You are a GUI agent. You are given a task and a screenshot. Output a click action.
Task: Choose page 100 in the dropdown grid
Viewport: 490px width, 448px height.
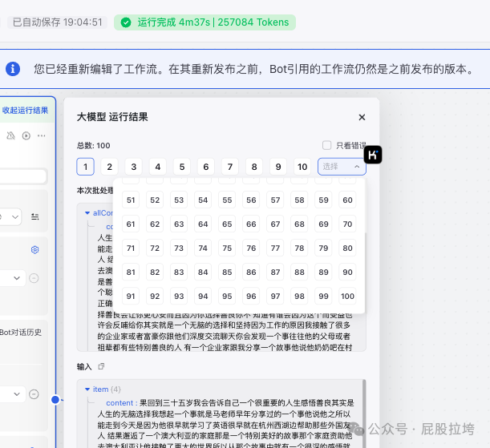tap(347, 296)
